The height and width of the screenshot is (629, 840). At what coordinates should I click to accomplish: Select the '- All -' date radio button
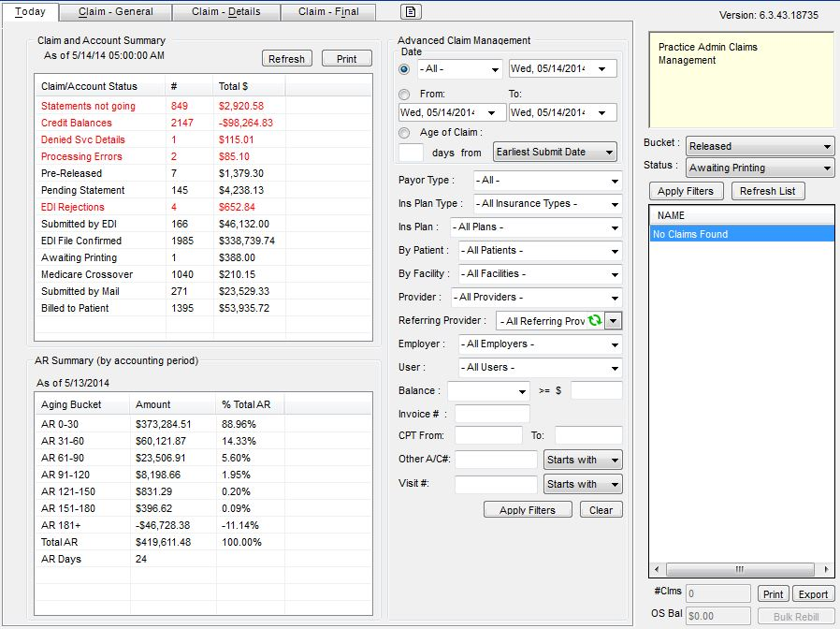point(404,67)
